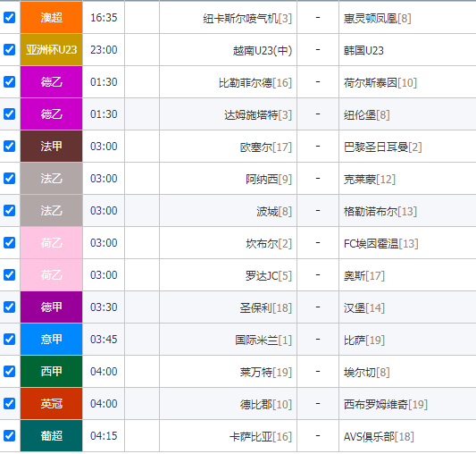The height and width of the screenshot is (454, 476).
Task: Toggle checkbox for 德比郡 match row
Action: [x=10, y=404]
